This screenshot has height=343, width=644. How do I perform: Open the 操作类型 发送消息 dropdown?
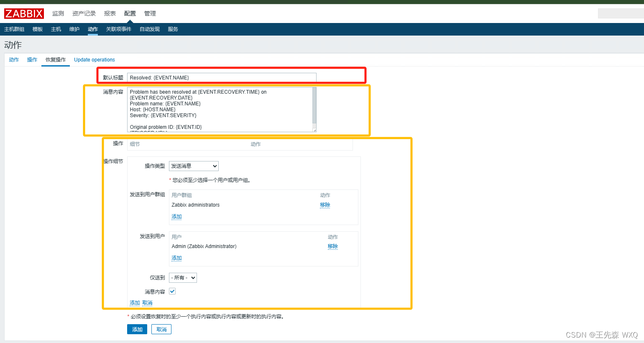click(x=194, y=166)
